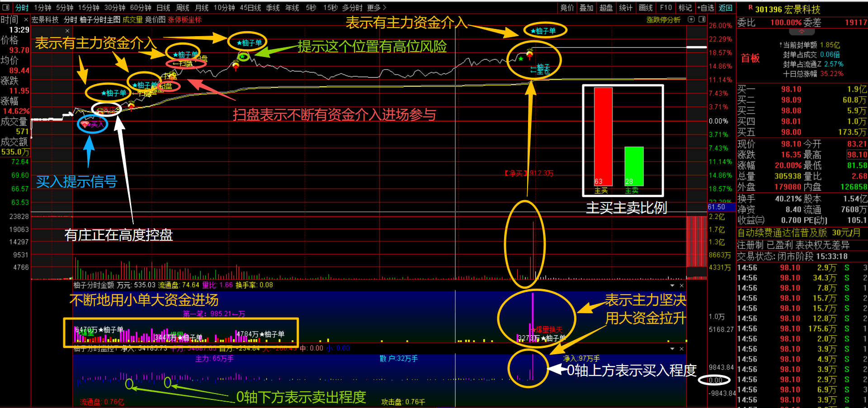Select the 分时 intraday period tab
Screen dimensions: 868x408
22,8
